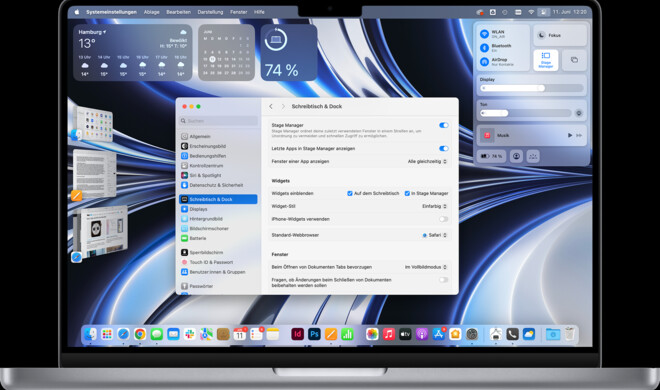
Task: Open Mail app in the dock
Action: click(x=173, y=334)
